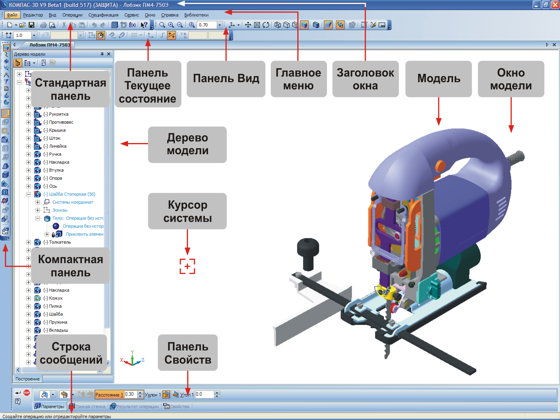
Task: Click the context Help pointer icon
Action: (144, 25)
